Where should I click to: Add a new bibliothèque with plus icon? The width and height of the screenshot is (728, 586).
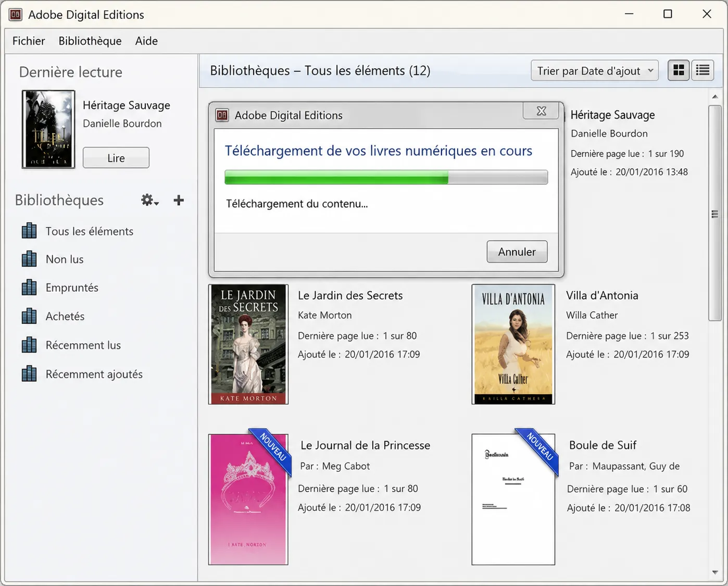179,200
